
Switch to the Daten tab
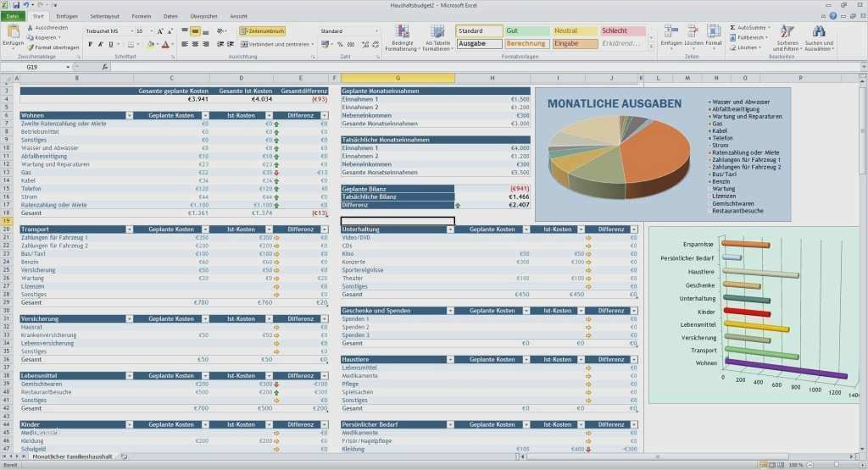coord(170,17)
